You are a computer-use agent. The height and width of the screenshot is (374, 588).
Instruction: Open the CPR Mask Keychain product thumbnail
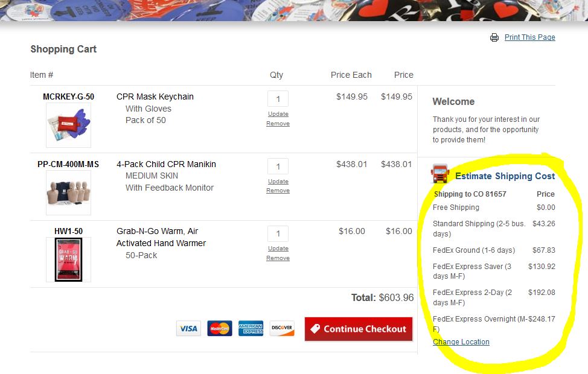pos(68,125)
